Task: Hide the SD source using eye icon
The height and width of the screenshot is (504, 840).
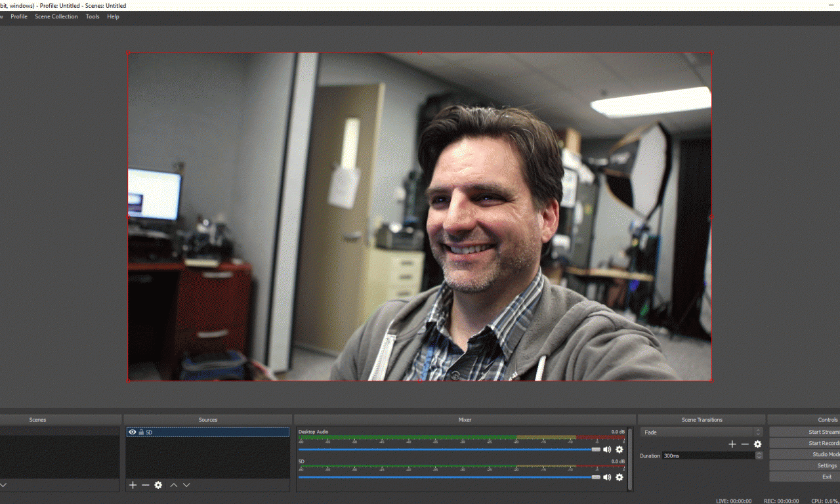Action: 133,432
